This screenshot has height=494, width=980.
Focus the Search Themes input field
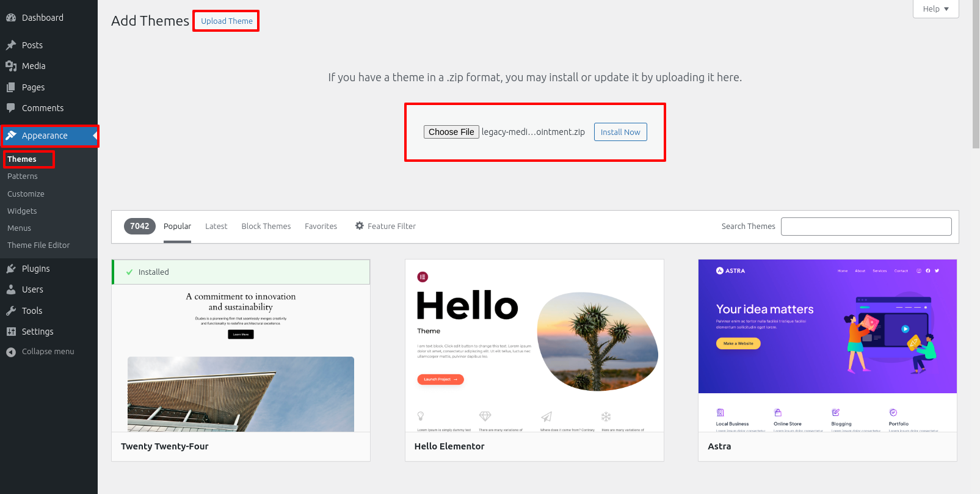[866, 227]
